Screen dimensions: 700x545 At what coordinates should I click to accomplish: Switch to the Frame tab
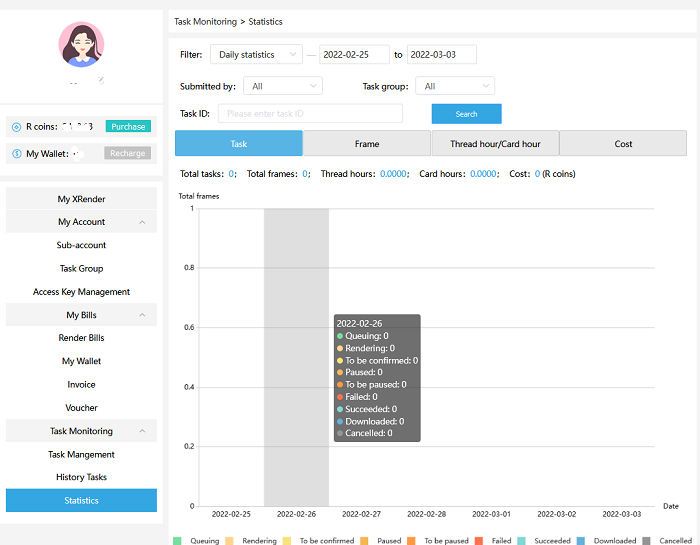pyautogui.click(x=367, y=144)
